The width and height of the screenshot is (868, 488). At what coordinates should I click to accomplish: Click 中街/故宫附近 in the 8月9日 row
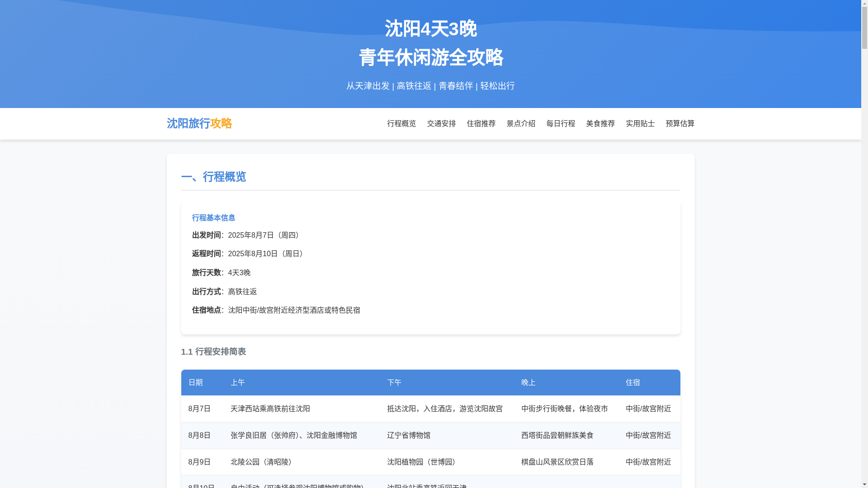point(648,462)
